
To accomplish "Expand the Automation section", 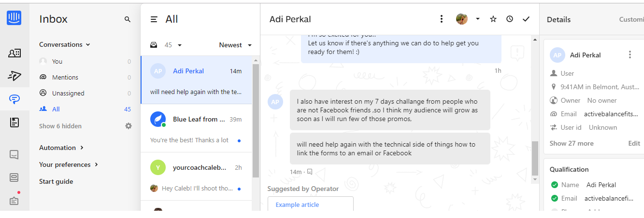I will point(61,148).
